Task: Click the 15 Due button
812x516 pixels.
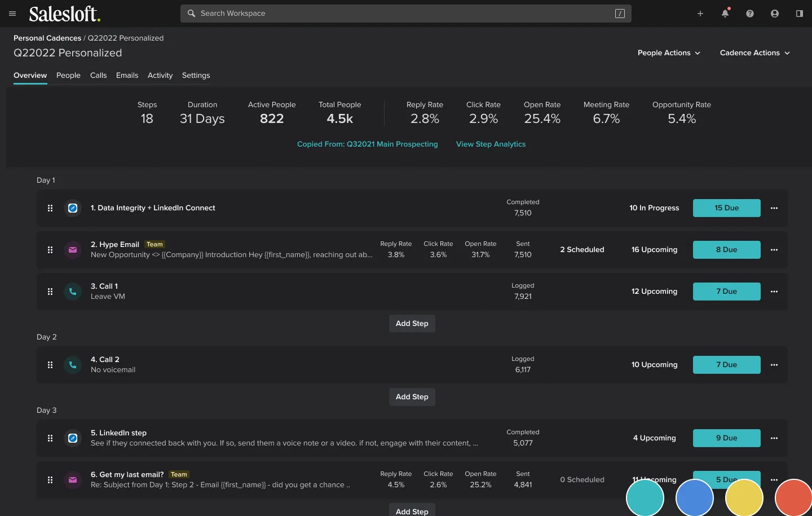Action: point(726,208)
